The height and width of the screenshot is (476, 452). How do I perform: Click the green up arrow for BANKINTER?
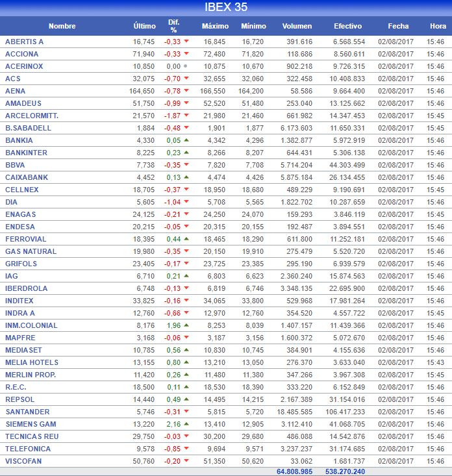tap(186, 153)
